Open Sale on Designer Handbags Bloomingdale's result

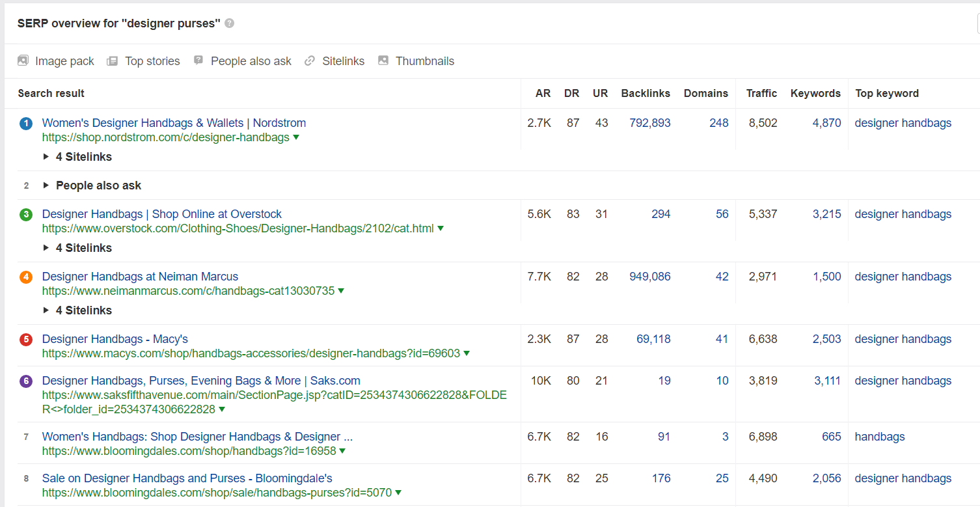pos(187,478)
